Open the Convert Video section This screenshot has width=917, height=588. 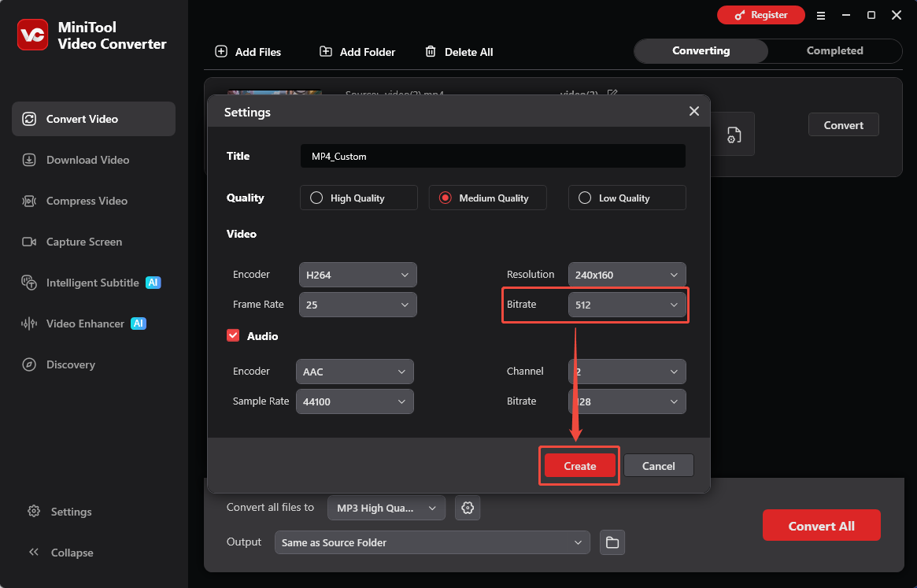pos(94,119)
